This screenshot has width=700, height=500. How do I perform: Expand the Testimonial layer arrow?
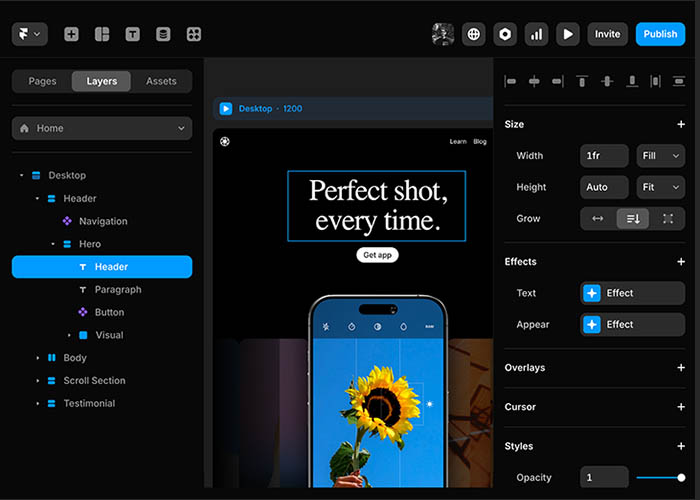tap(38, 404)
